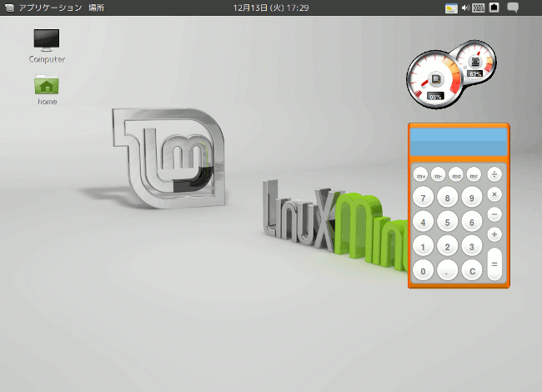Click the weather applet icon in panel
Image resolution: width=542 pixels, height=392 pixels.
point(451,8)
